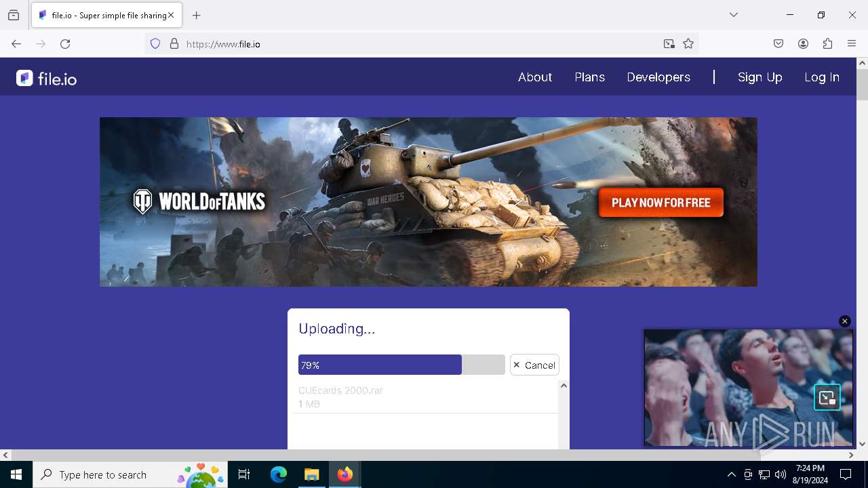Click the file.io address bar
Screen dimensions: 868x488
click(420, 44)
